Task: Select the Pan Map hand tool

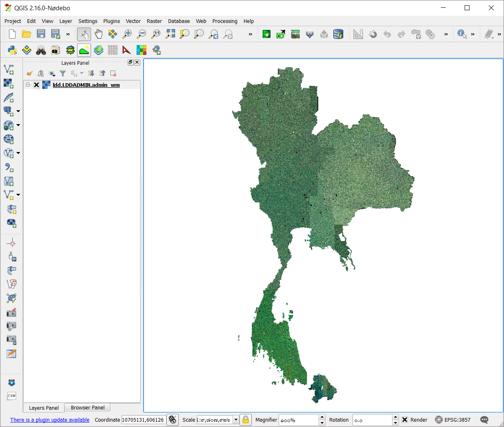Action: point(98,34)
